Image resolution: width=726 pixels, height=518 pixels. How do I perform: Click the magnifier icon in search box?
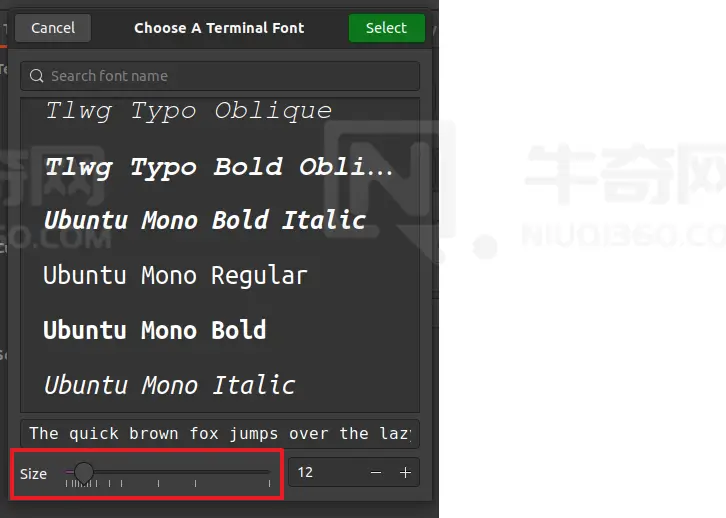tap(37, 76)
